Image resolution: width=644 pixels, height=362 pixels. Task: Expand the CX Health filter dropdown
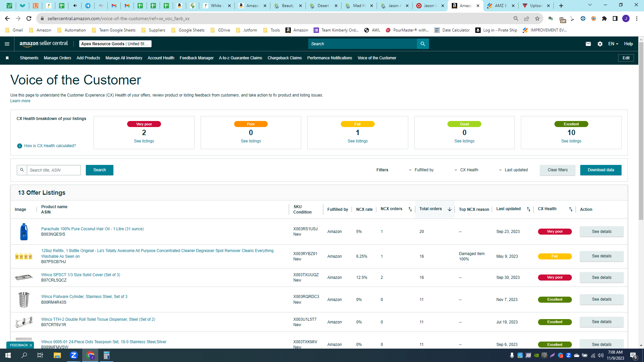tap(467, 170)
